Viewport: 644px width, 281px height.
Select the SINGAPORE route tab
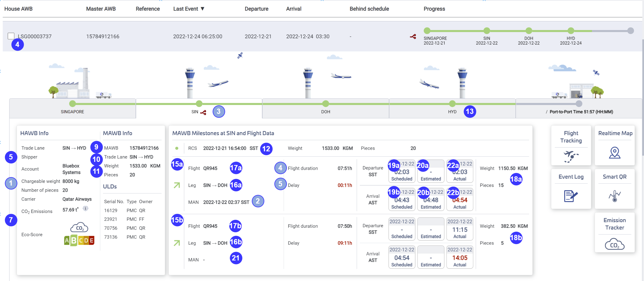(73, 108)
